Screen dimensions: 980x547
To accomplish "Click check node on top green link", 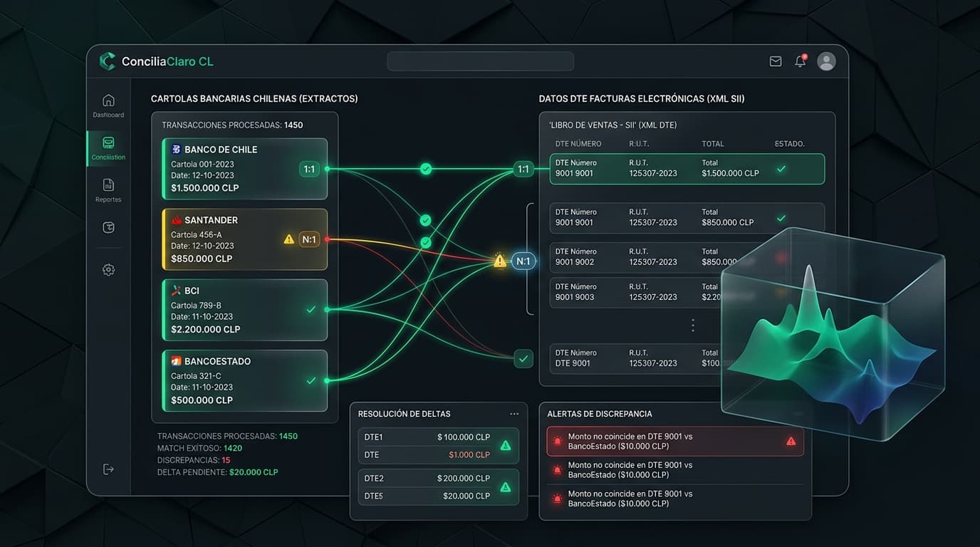I will tap(425, 169).
